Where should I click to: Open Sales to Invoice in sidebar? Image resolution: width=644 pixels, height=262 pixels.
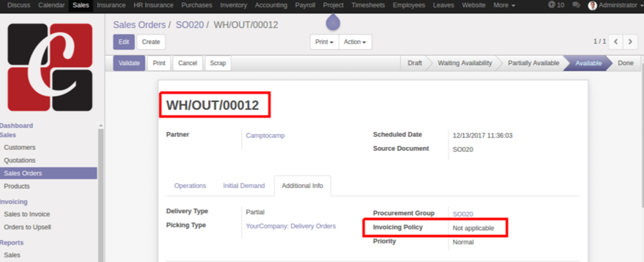pyautogui.click(x=27, y=214)
